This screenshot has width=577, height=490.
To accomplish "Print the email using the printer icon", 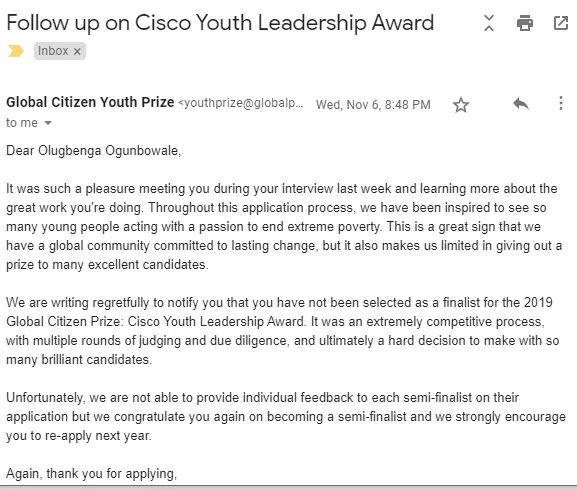I will point(525,23).
